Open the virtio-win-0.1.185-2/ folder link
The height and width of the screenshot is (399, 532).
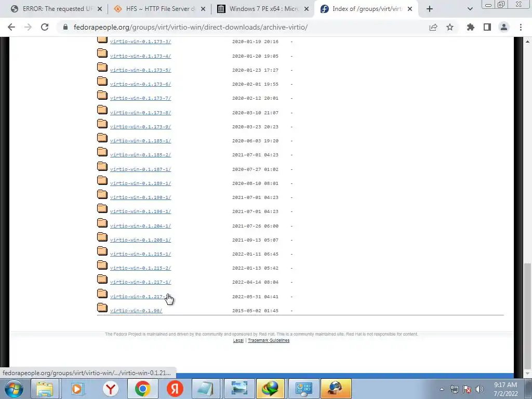(x=140, y=155)
